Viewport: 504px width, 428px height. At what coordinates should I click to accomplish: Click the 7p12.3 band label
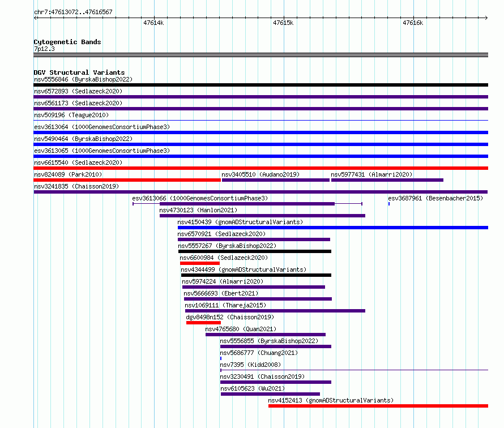[x=44, y=49]
